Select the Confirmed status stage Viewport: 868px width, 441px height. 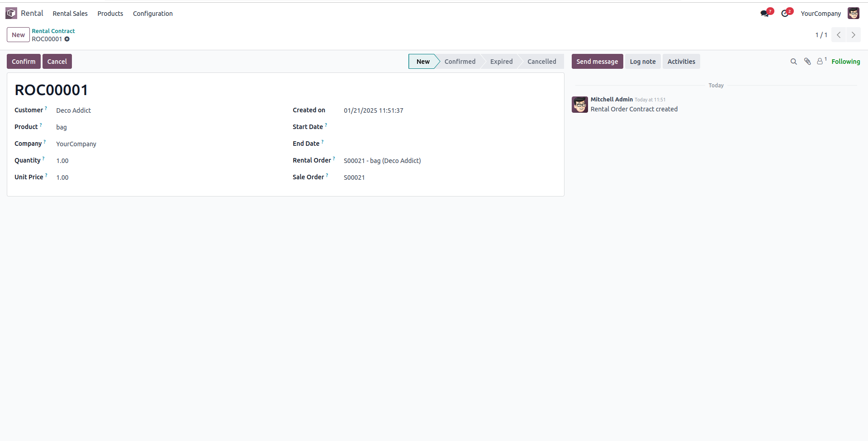point(460,62)
